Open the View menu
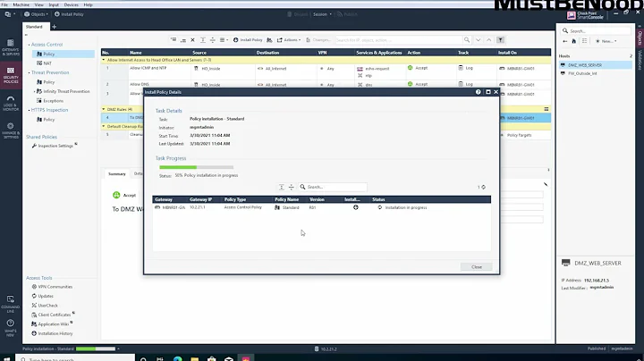Image resolution: width=644 pixels, height=361 pixels. [39, 4]
